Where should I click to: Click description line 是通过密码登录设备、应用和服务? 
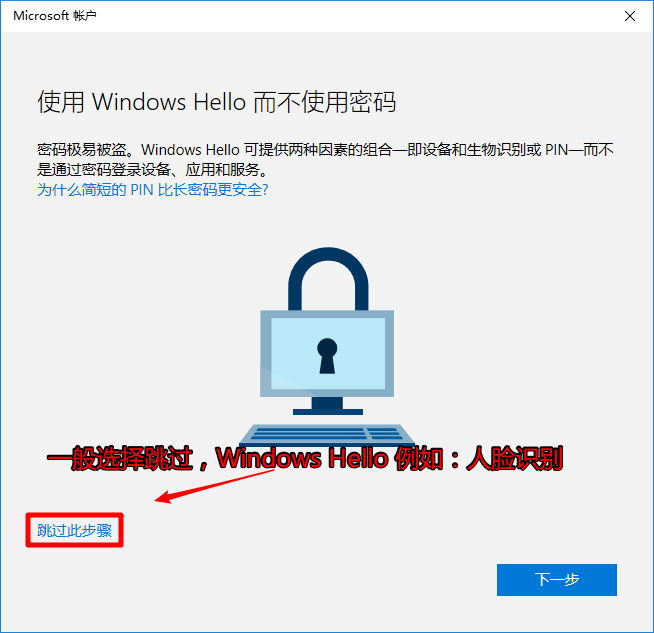tap(153, 170)
